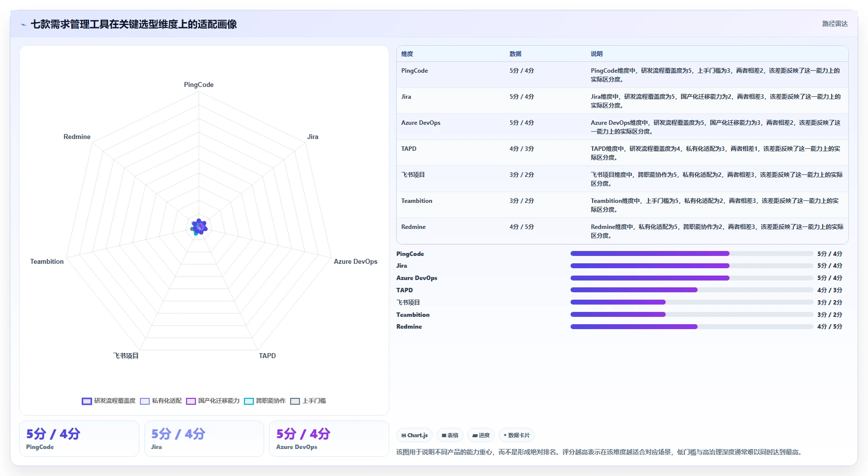Select Redmine in the table's 维度 column
The height and width of the screenshot is (476, 868).
pyautogui.click(x=413, y=227)
